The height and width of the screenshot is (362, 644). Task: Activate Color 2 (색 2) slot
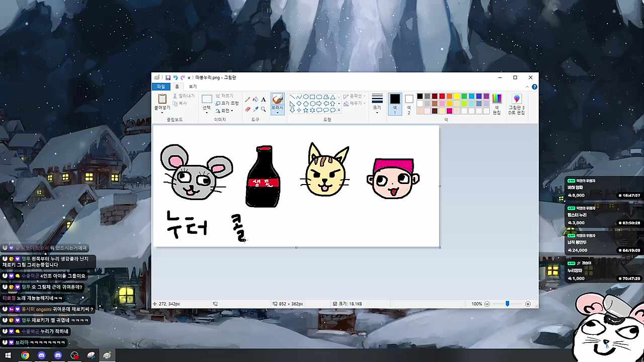click(x=409, y=104)
